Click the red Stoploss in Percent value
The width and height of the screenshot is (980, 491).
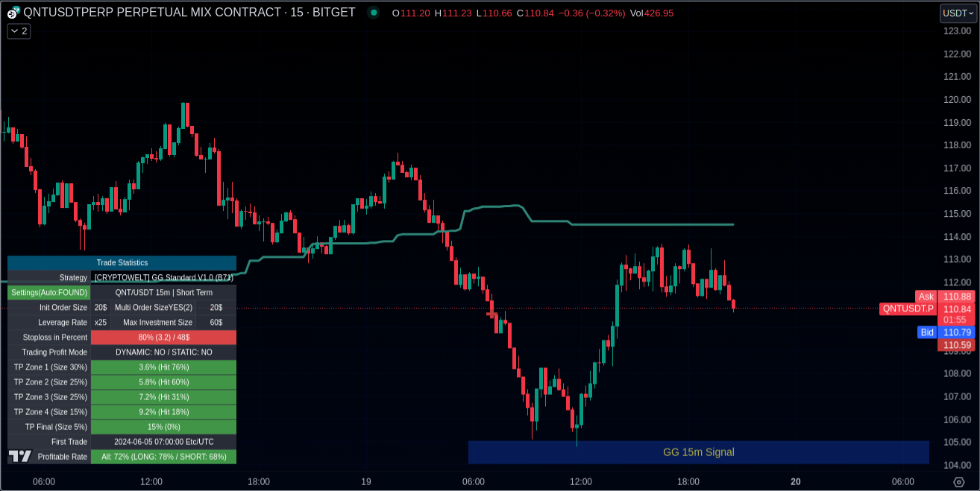(x=163, y=338)
